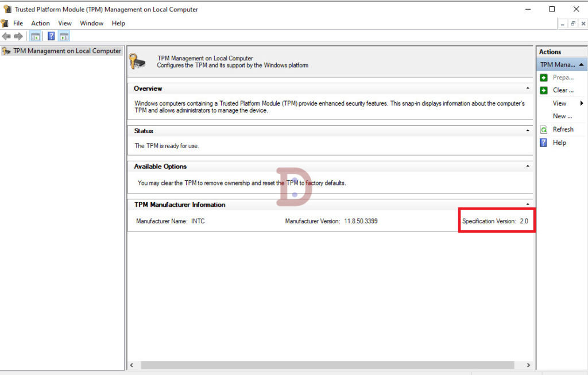Click Prepa... action link
The image size is (588, 375).
[x=563, y=78]
